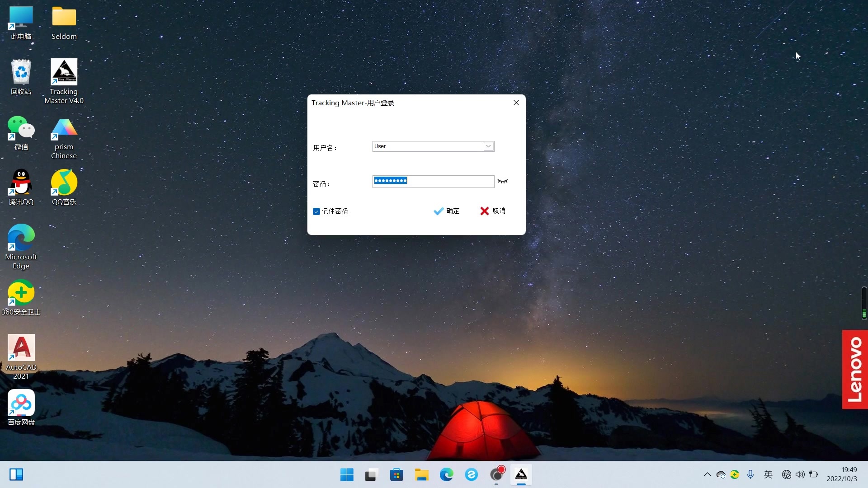Click the green battery gauge widget
This screenshot has width=868, height=488.
point(864,303)
